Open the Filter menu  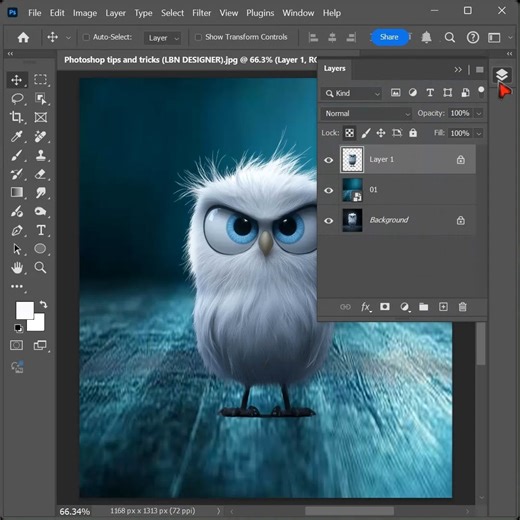point(201,13)
